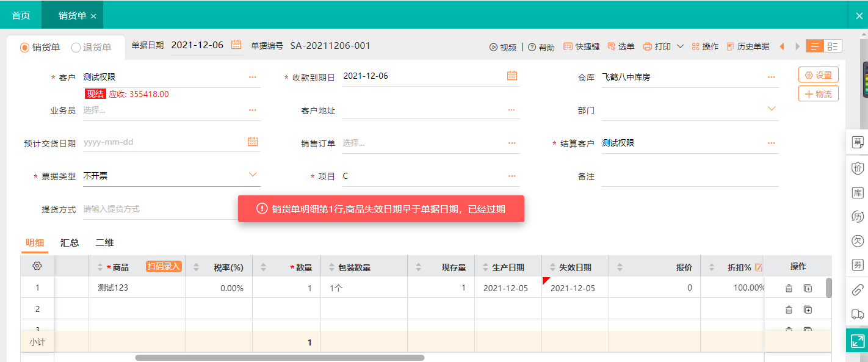Click the 扫码录入 button

[x=164, y=266]
